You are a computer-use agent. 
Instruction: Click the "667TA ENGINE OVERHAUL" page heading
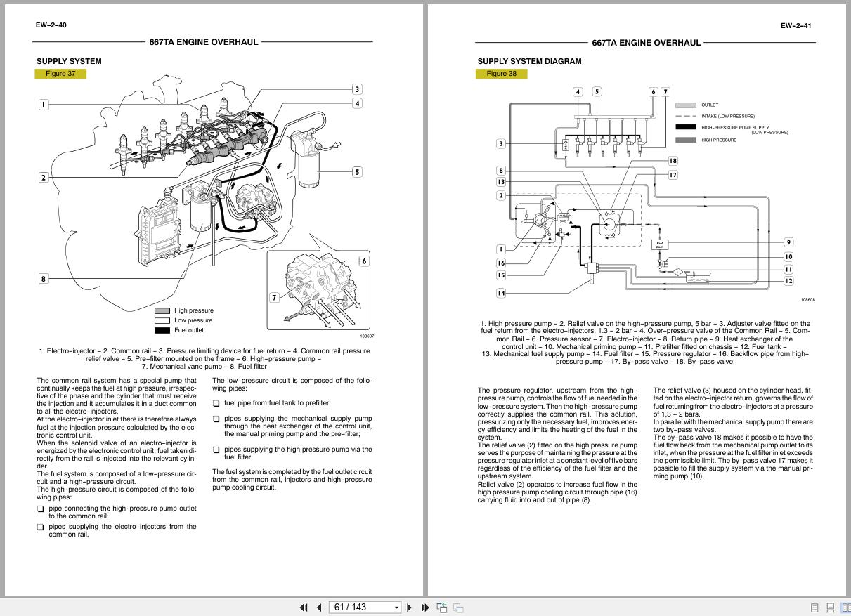[x=204, y=42]
